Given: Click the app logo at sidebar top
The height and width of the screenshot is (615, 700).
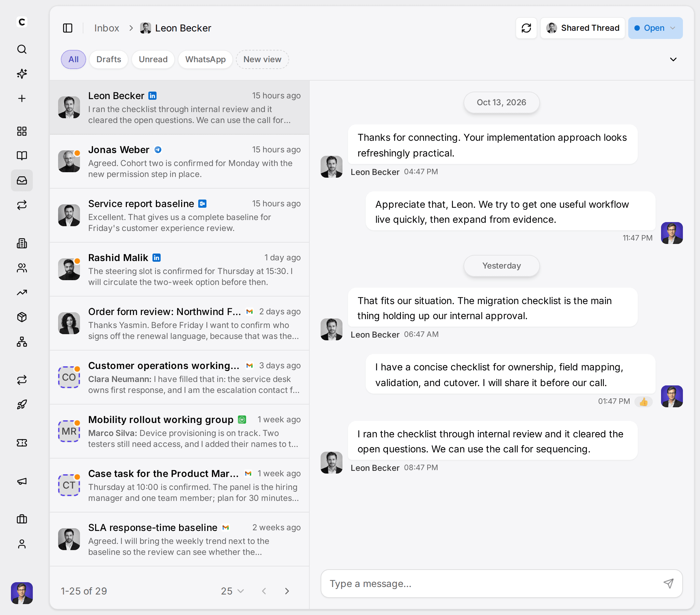Looking at the screenshot, I should point(22,22).
